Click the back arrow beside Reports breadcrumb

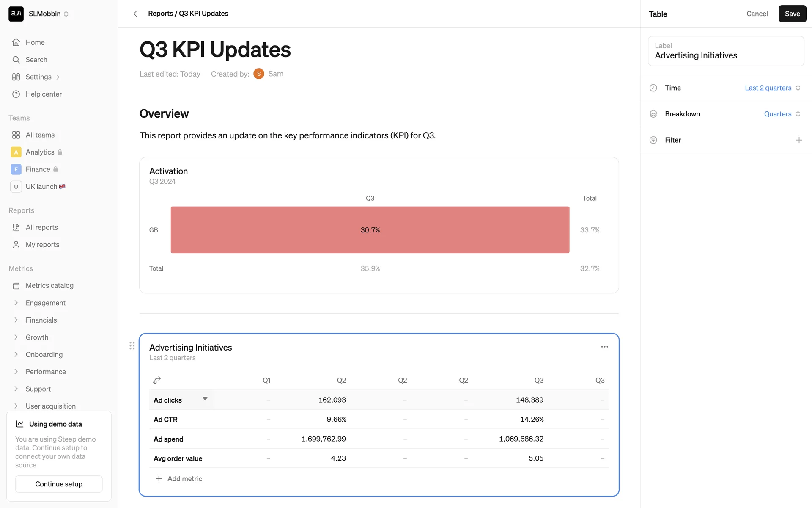point(135,14)
